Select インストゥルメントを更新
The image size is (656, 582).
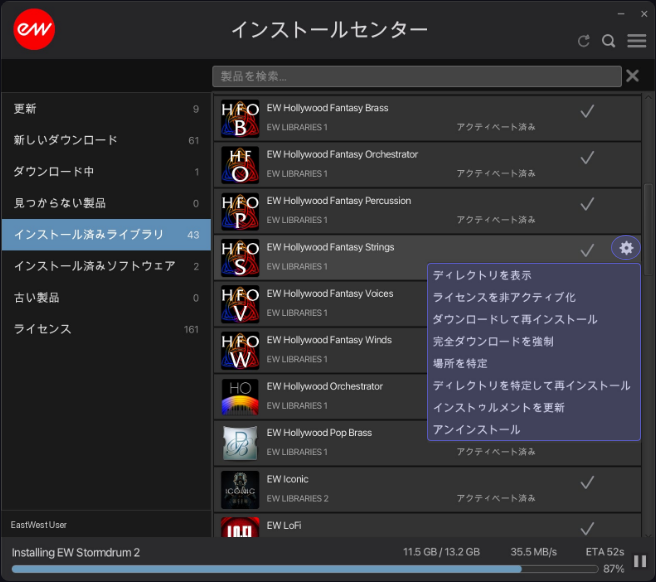[533, 408]
